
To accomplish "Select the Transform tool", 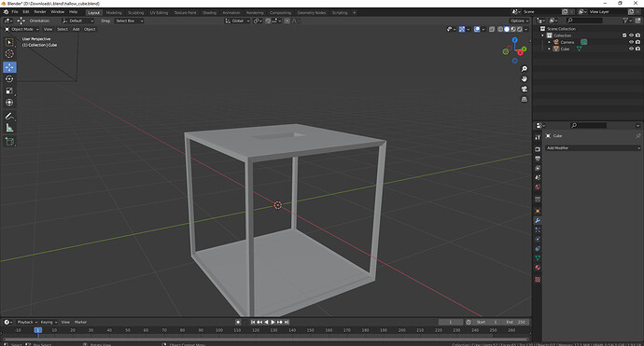I will tap(9, 103).
